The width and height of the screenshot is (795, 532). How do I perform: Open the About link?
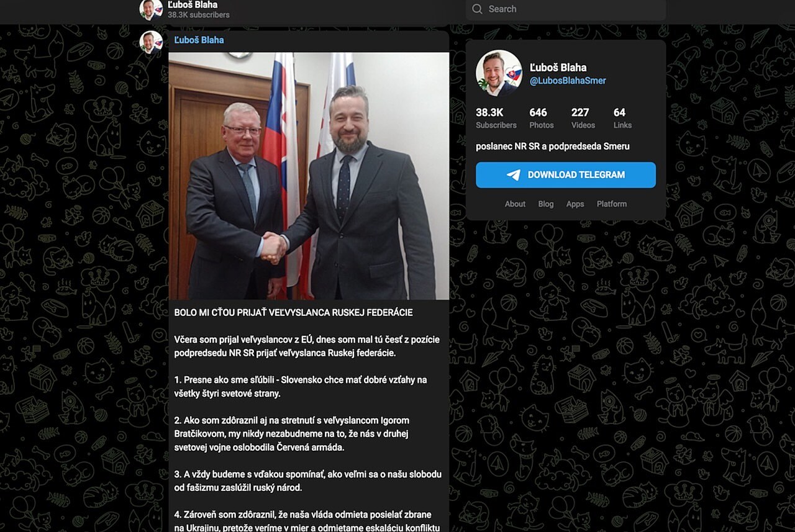point(515,204)
